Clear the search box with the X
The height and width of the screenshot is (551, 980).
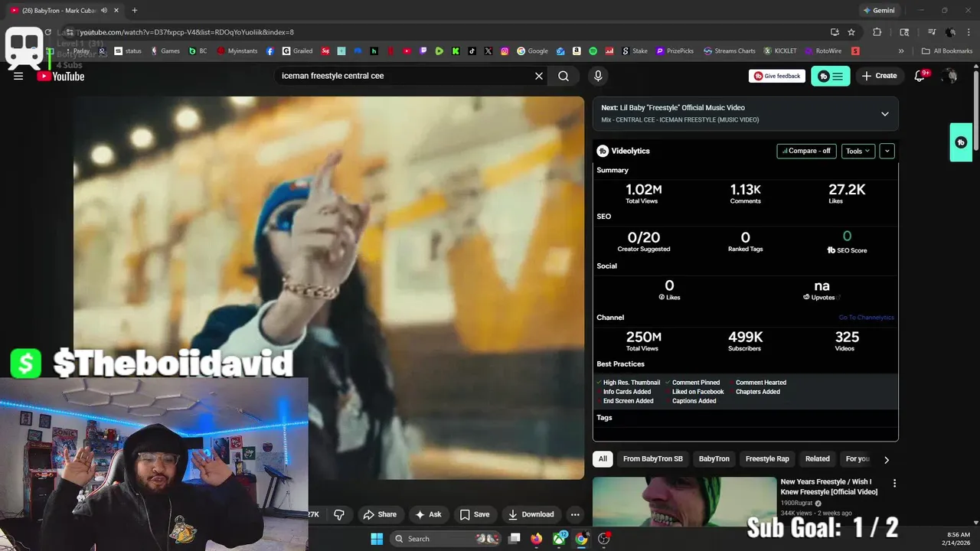click(x=539, y=76)
